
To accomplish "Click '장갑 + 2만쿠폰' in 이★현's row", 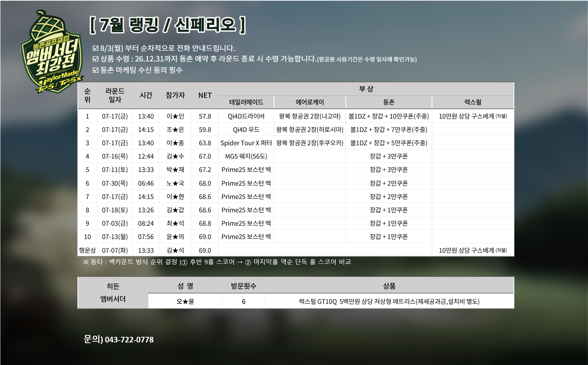I will coord(389,197).
